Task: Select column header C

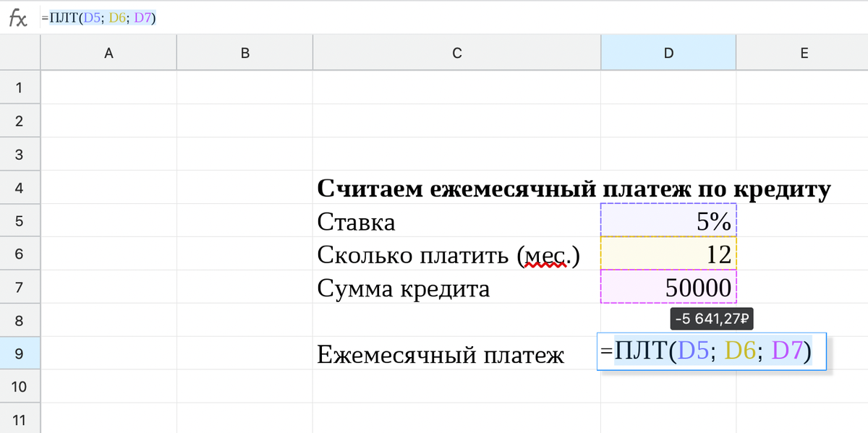Action: (x=456, y=52)
